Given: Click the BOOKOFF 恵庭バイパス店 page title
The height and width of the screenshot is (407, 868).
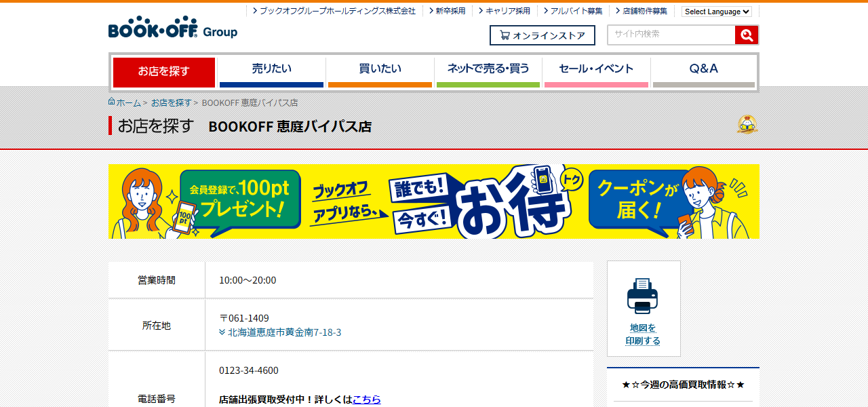Looking at the screenshot, I should click(290, 126).
